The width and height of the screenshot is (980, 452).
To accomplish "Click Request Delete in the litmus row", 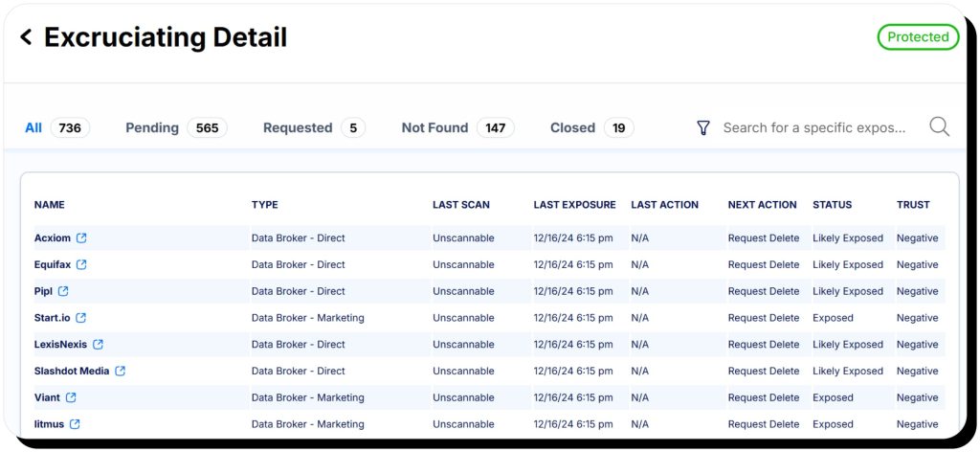I will 764,424.
